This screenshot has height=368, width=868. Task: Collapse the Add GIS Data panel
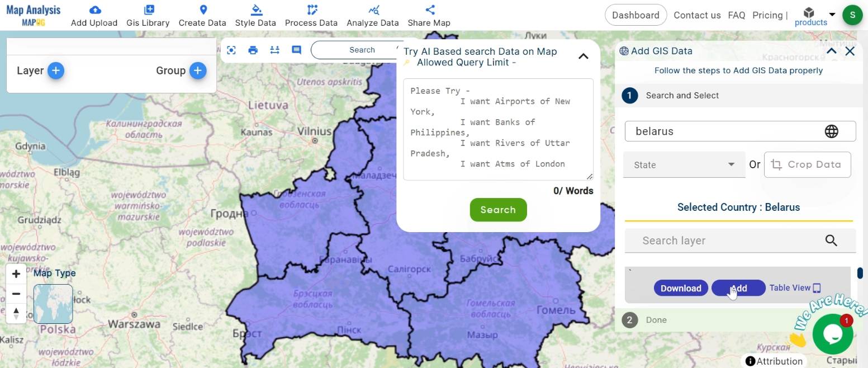point(831,51)
